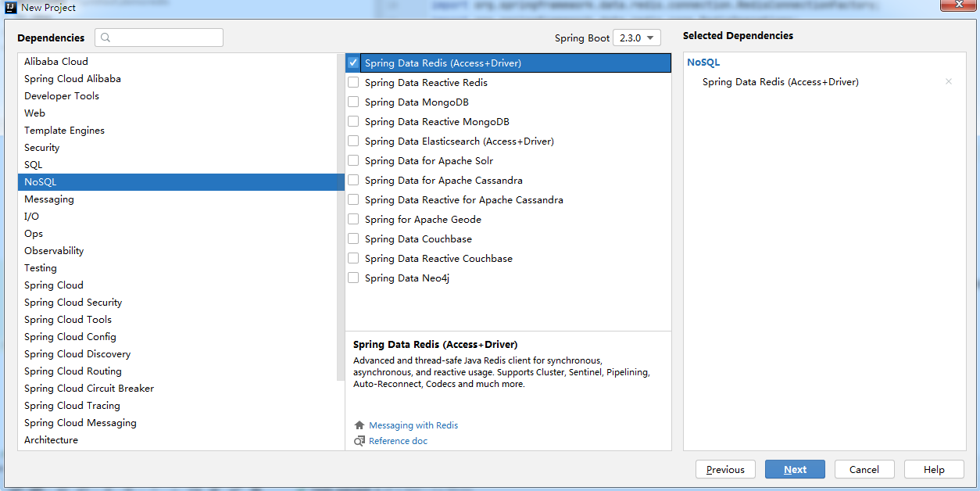This screenshot has width=980, height=491.
Task: Open the Spring Boot version dropdown
Action: click(636, 38)
